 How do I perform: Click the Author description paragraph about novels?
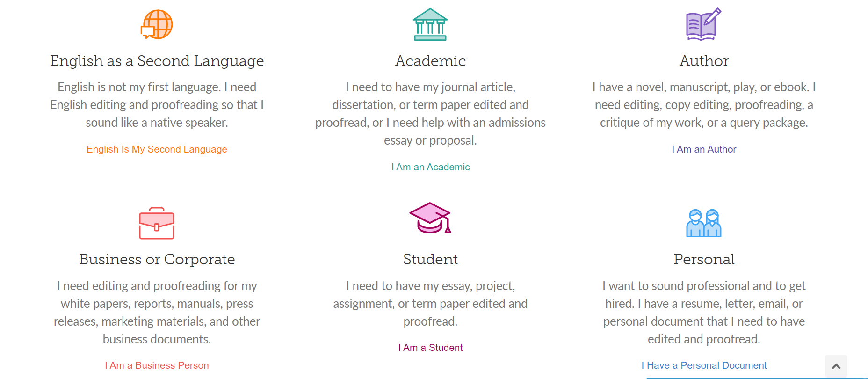click(704, 105)
